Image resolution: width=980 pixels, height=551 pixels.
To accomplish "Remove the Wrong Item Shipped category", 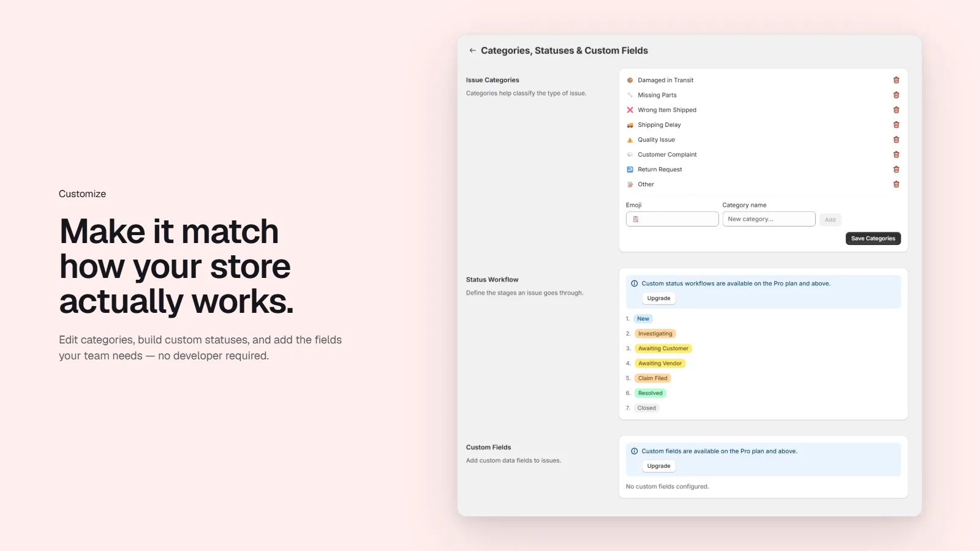I will tap(896, 110).
